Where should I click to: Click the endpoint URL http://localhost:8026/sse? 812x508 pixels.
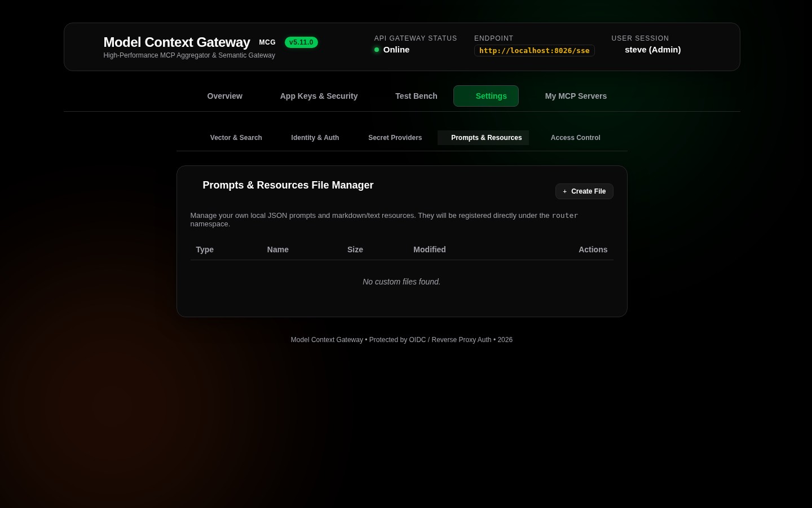[x=535, y=51]
